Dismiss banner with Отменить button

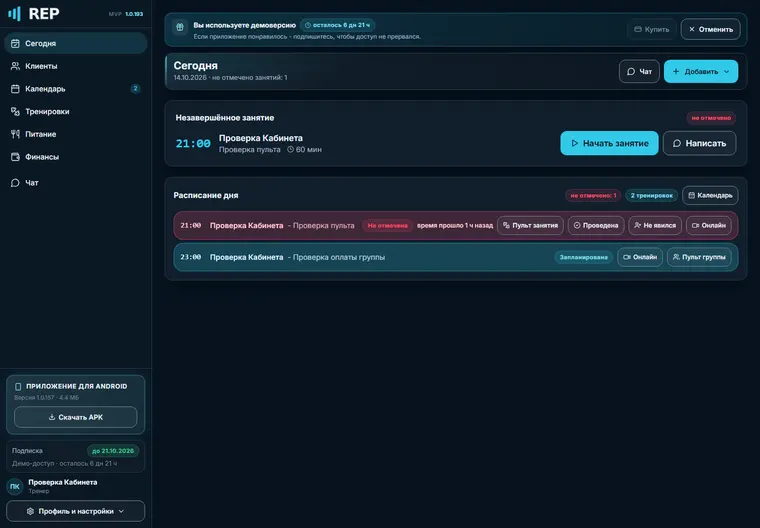[711, 29]
